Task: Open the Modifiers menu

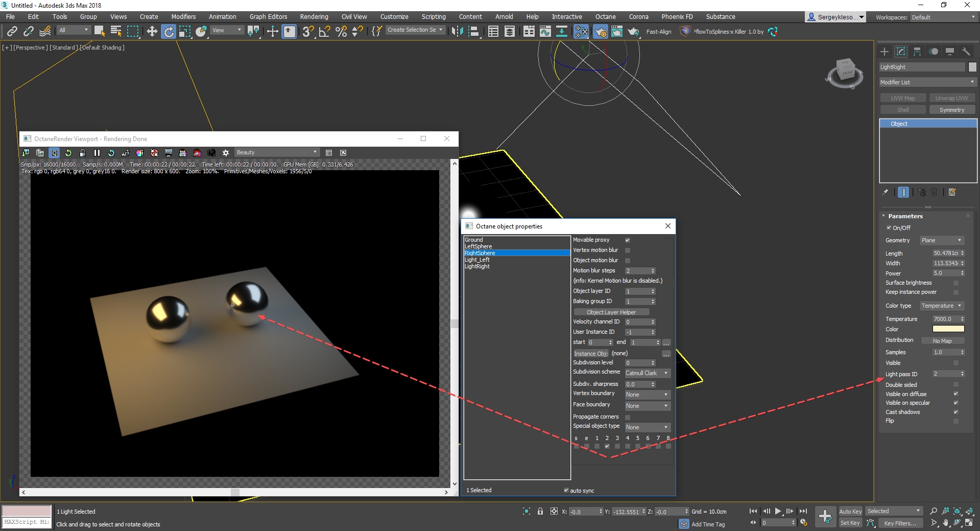Action: 183,17
